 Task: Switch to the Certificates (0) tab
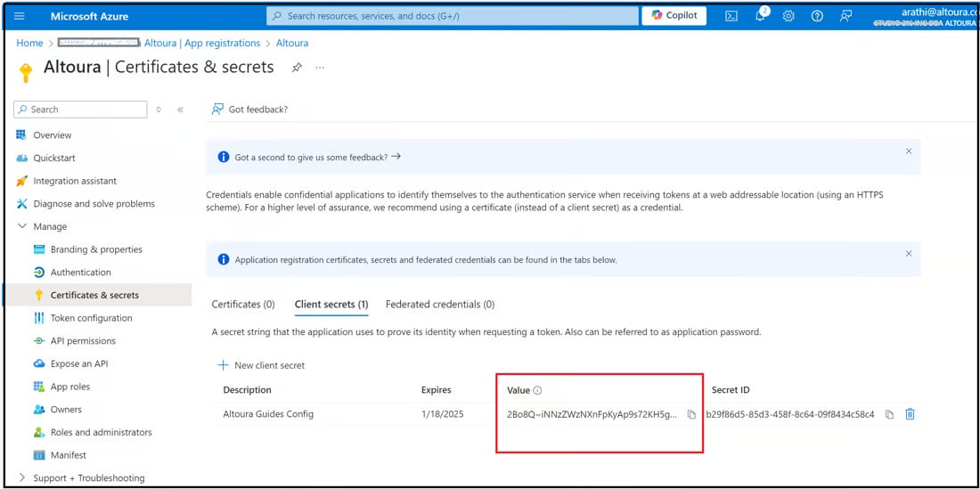coord(243,305)
